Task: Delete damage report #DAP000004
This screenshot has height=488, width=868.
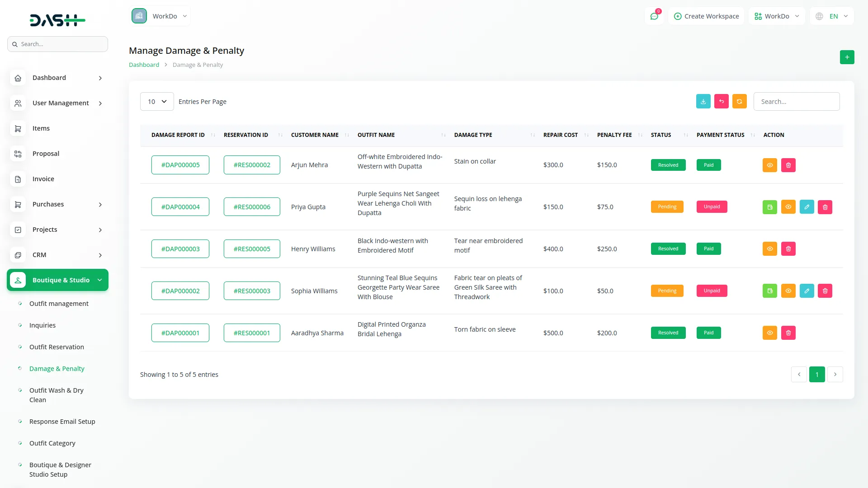Action: pos(825,207)
